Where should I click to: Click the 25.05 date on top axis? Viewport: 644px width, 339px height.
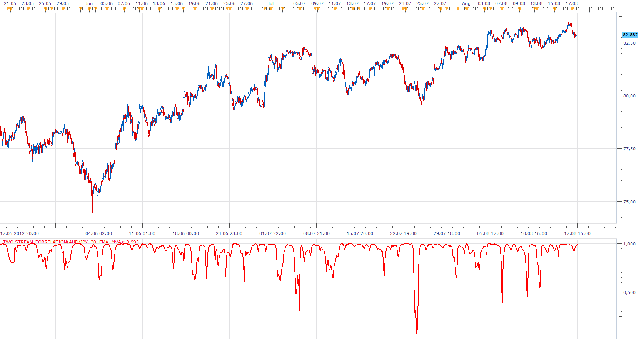[45, 3]
